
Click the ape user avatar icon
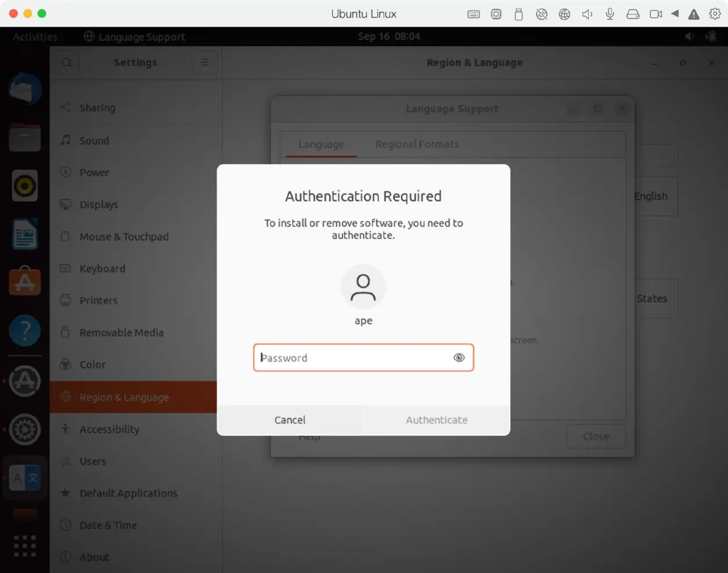363,287
